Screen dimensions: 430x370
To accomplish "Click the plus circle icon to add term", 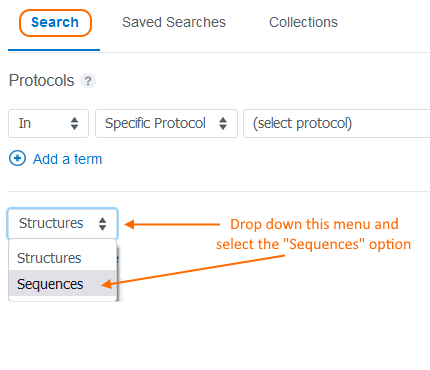I will click(17, 158).
